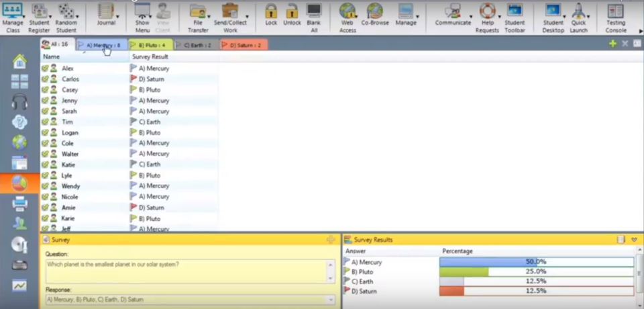Image resolution: width=644 pixels, height=309 pixels.
Task: Click the Lock students icon
Action: point(271,11)
